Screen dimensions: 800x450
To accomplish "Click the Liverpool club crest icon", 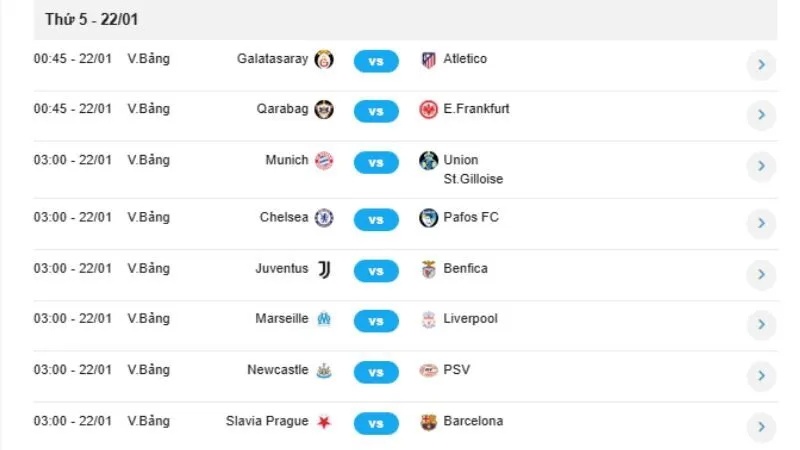I will (429, 320).
